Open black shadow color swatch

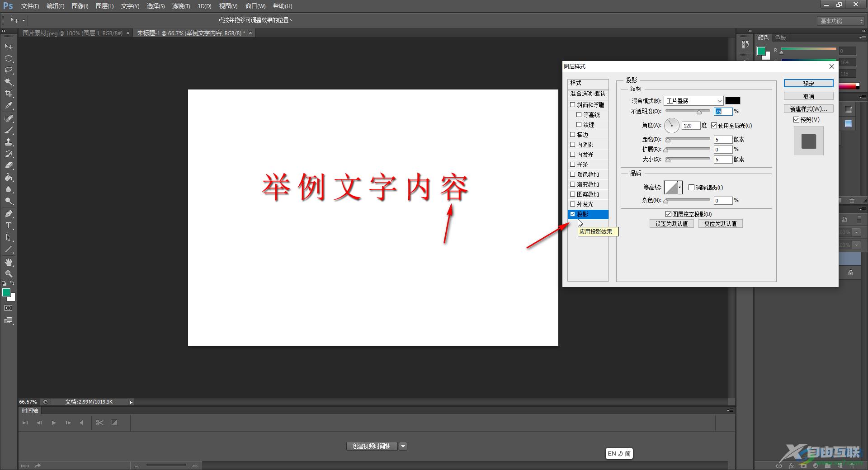point(733,101)
